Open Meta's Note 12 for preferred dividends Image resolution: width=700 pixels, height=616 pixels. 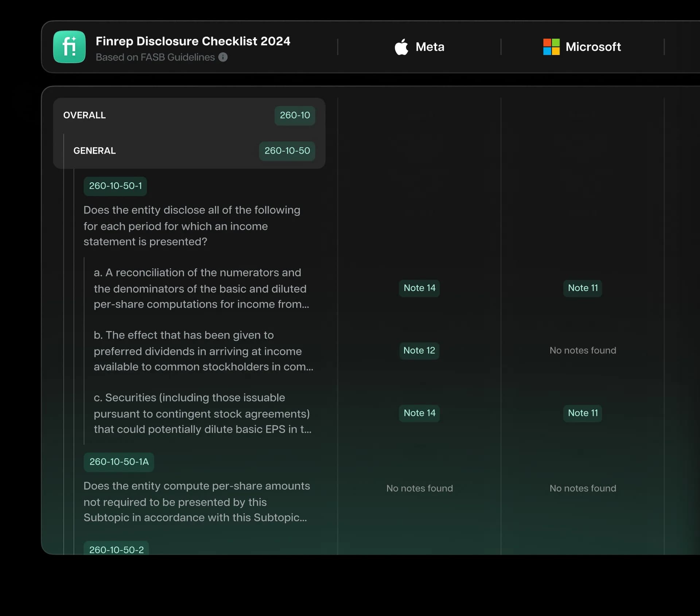click(419, 351)
